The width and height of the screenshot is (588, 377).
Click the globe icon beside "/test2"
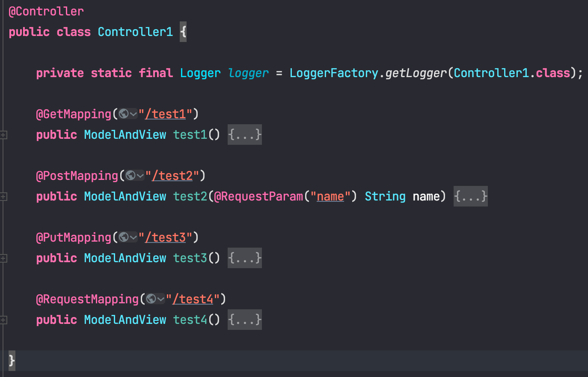tap(131, 176)
